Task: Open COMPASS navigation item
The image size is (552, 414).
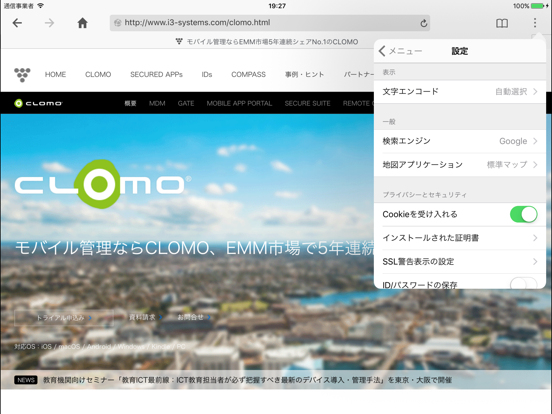Action: (248, 75)
